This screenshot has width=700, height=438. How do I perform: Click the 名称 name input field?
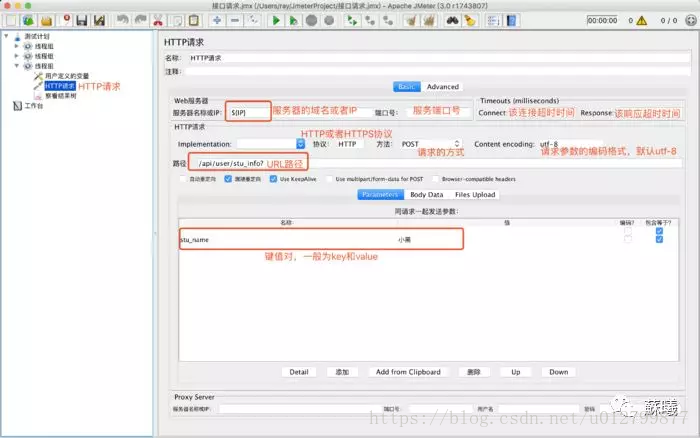click(x=439, y=58)
